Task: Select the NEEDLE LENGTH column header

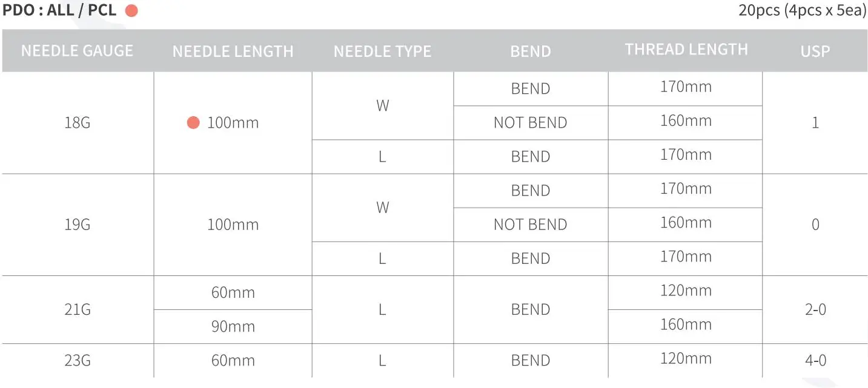Action: tap(233, 51)
